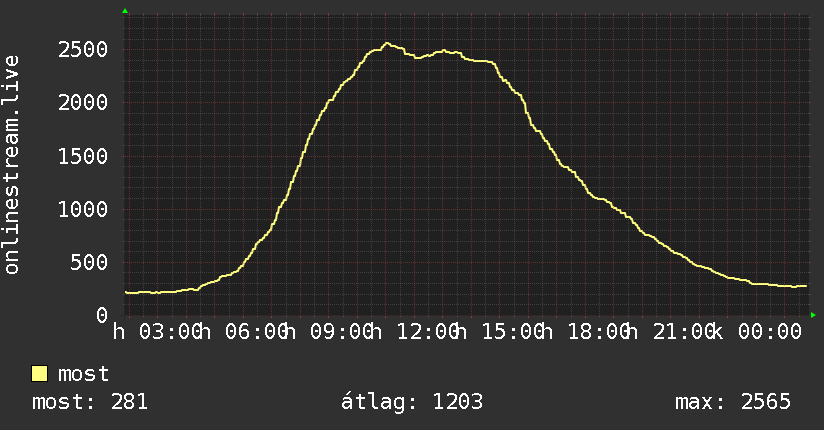Click the 18:00 time axis label
This screenshot has width=824, height=430.
pos(599,332)
